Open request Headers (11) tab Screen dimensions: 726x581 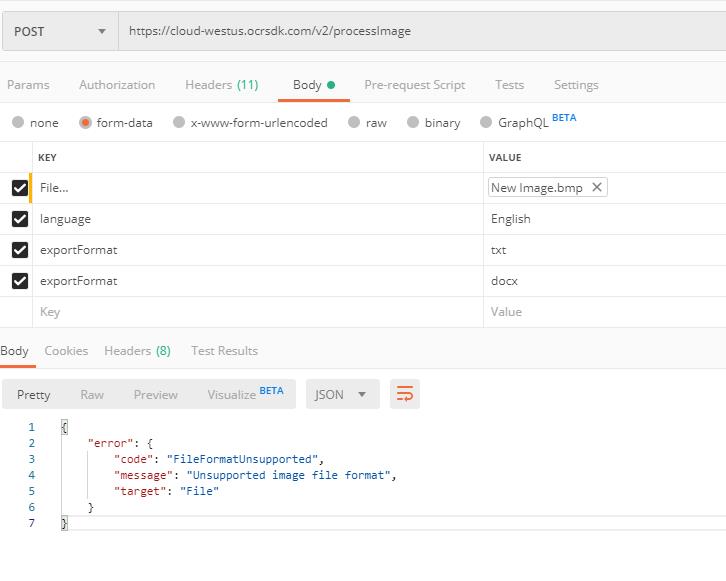pyautogui.click(x=222, y=85)
